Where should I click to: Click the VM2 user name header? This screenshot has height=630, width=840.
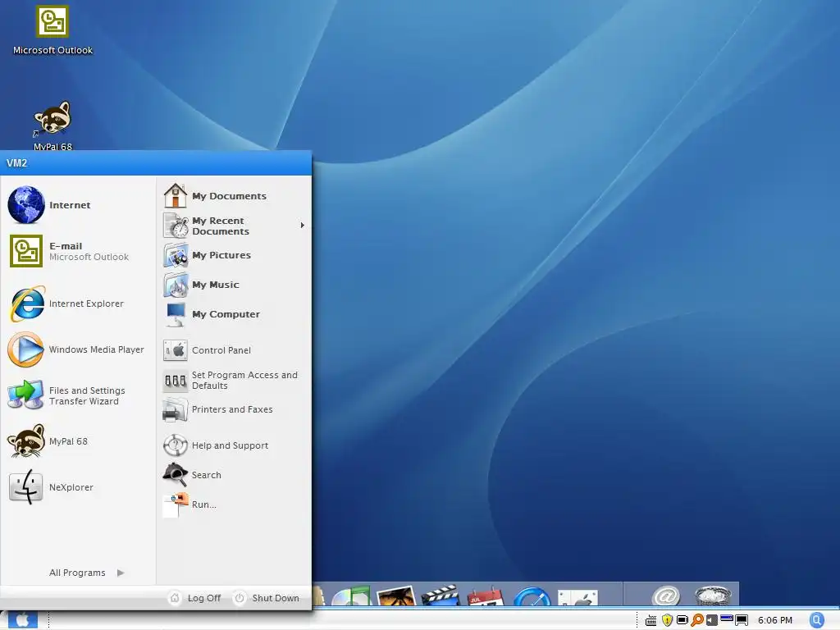(x=16, y=163)
